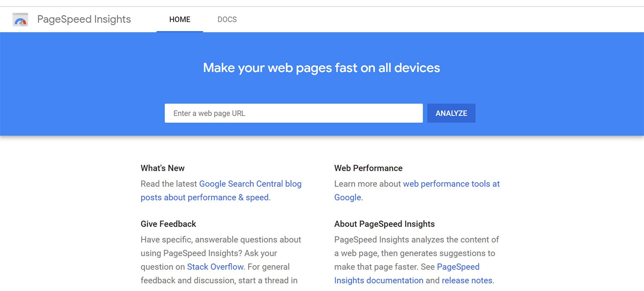Follow the web performance tools at link

(451, 184)
